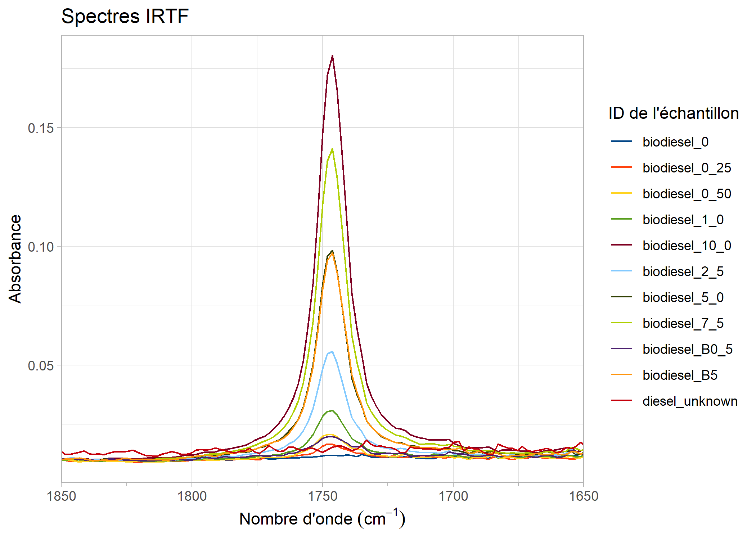Image resolution: width=756 pixels, height=540 pixels.
Task: Click the peak of the dark red spectrum
Action: [x=332, y=56]
